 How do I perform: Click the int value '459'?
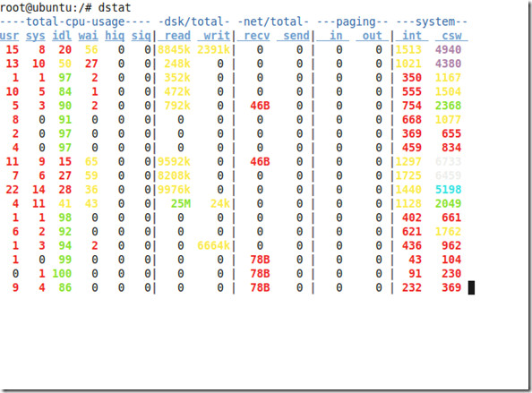(412, 148)
